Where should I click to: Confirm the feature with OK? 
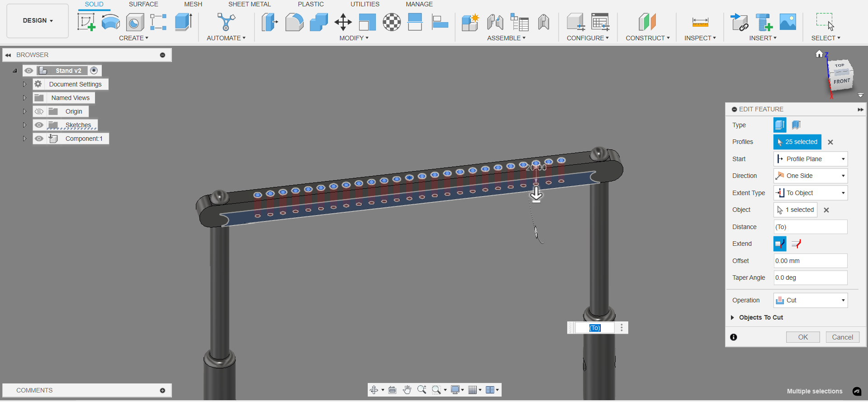[803, 337]
